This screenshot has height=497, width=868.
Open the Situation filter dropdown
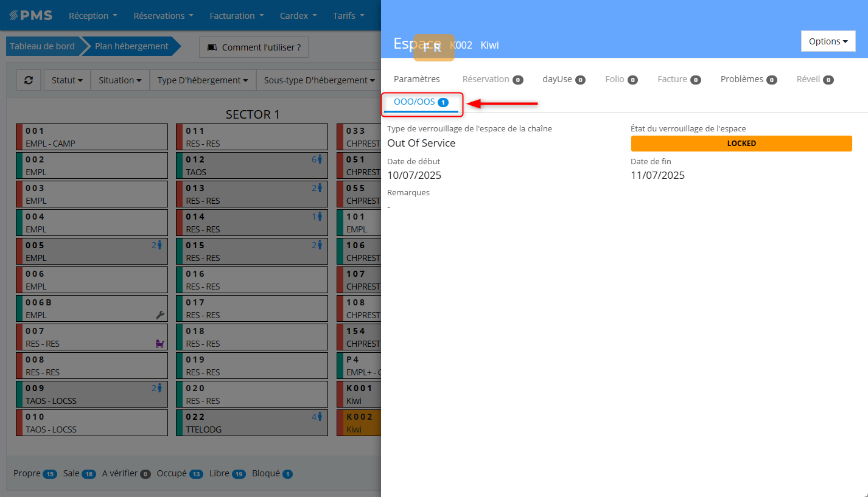tap(120, 80)
